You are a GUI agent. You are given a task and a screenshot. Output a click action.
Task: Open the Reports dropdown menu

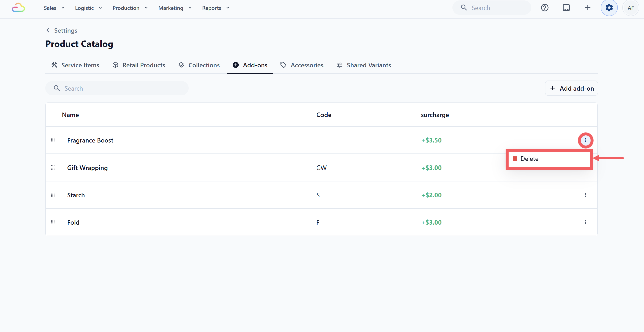216,8
